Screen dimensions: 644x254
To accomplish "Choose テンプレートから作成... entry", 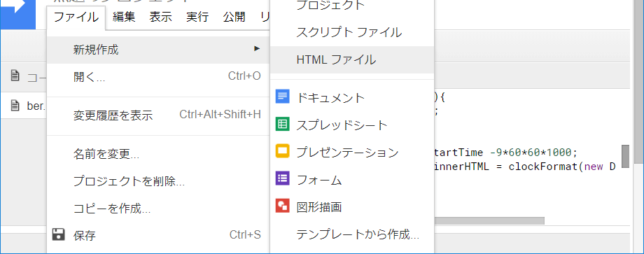I will coord(352,234).
